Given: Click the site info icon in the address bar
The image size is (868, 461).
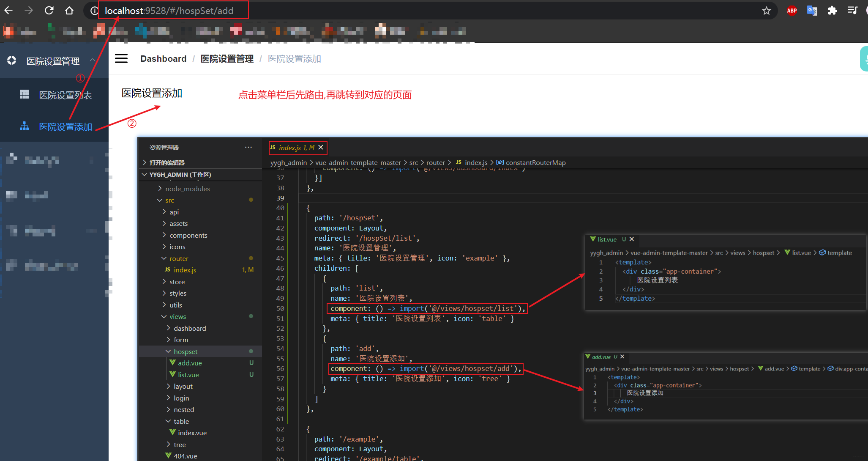Looking at the screenshot, I should click(94, 11).
